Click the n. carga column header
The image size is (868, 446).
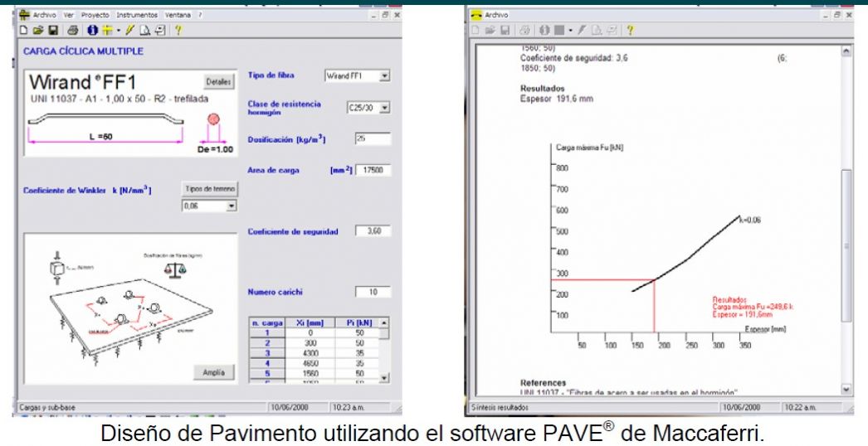[267, 322]
